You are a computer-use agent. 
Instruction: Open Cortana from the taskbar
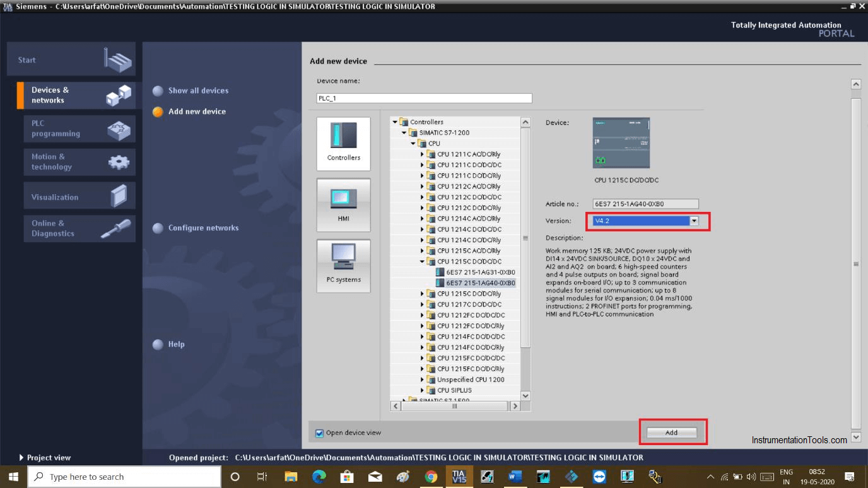click(x=235, y=477)
